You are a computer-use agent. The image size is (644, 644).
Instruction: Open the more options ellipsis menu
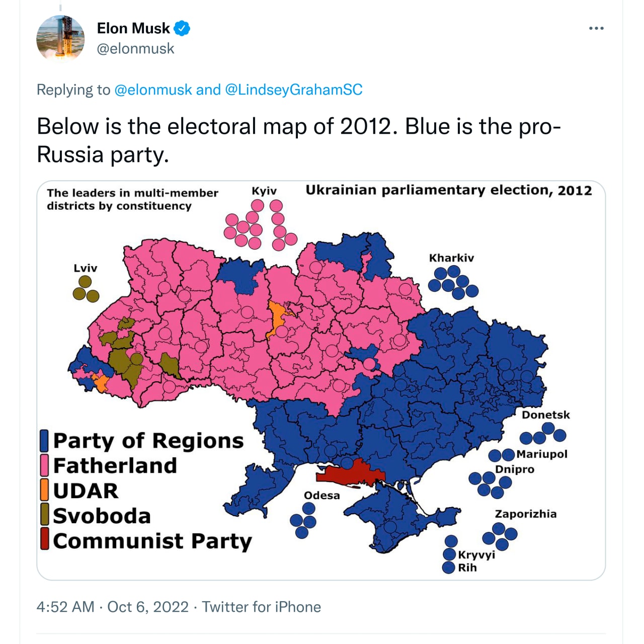point(596,28)
